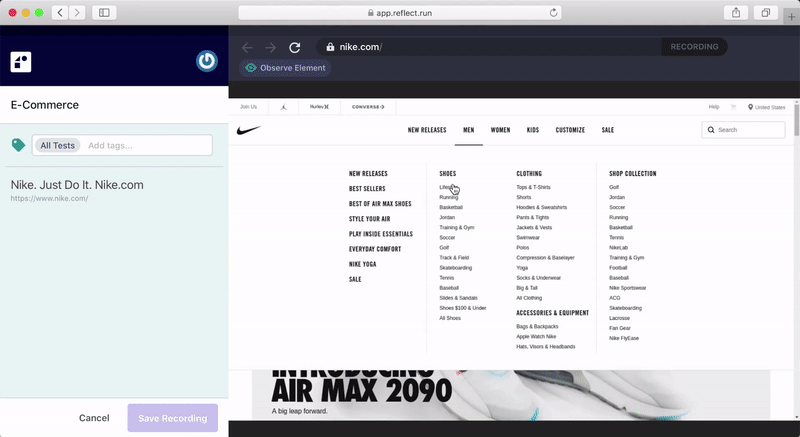Open the Hurley brand link
The width and height of the screenshot is (800, 437).
click(319, 107)
